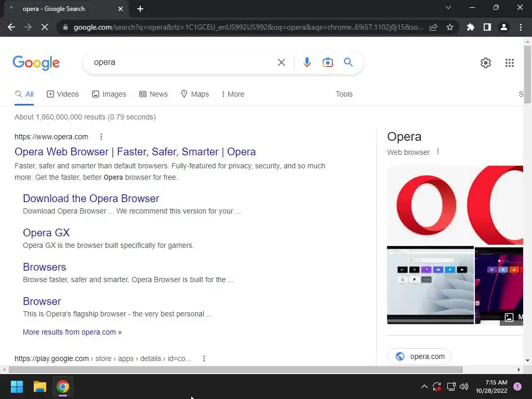The image size is (532, 399).
Task: Open the Windows Start menu
Action: (17, 387)
